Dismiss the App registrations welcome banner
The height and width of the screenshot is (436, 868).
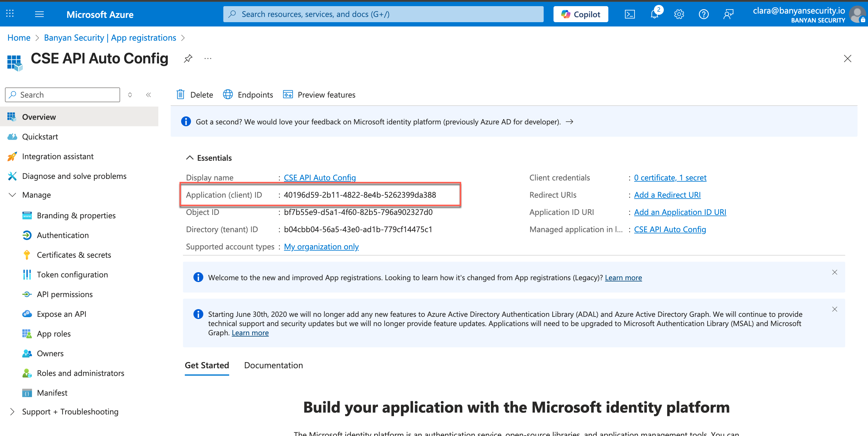[x=834, y=272]
